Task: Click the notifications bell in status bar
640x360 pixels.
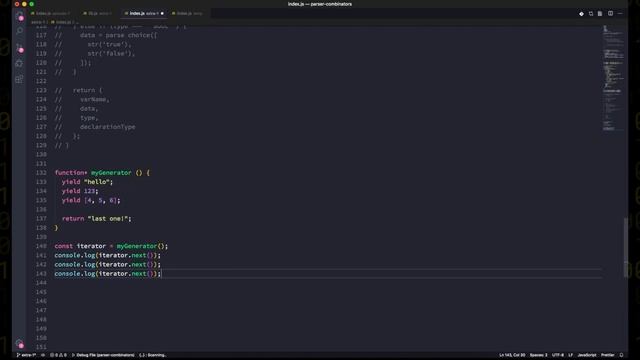Action: [x=621, y=355]
